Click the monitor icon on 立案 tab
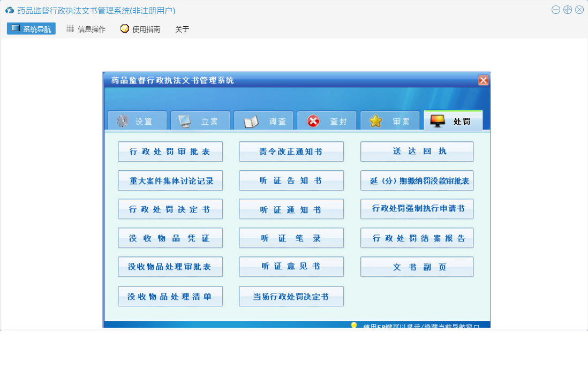The width and height of the screenshot is (588, 385). click(x=185, y=121)
